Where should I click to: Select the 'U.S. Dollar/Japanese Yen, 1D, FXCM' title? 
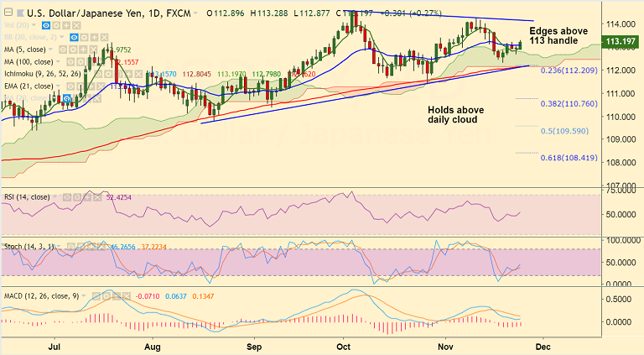click(109, 13)
